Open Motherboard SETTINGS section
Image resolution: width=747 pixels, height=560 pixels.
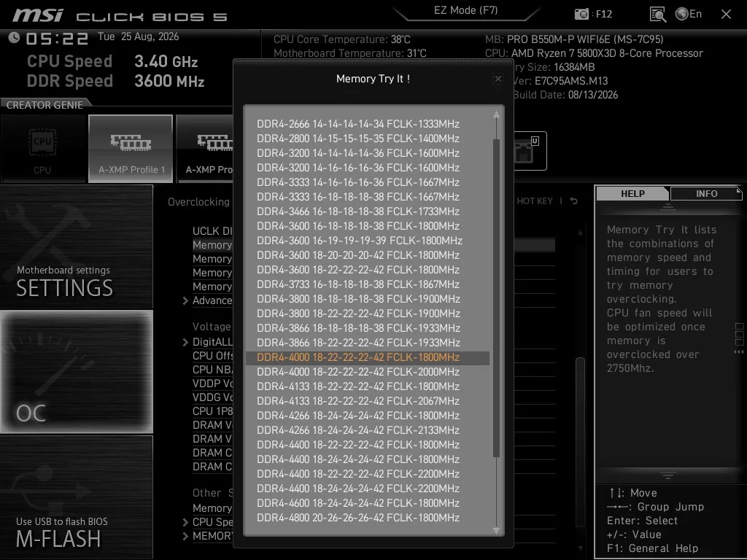click(76, 246)
